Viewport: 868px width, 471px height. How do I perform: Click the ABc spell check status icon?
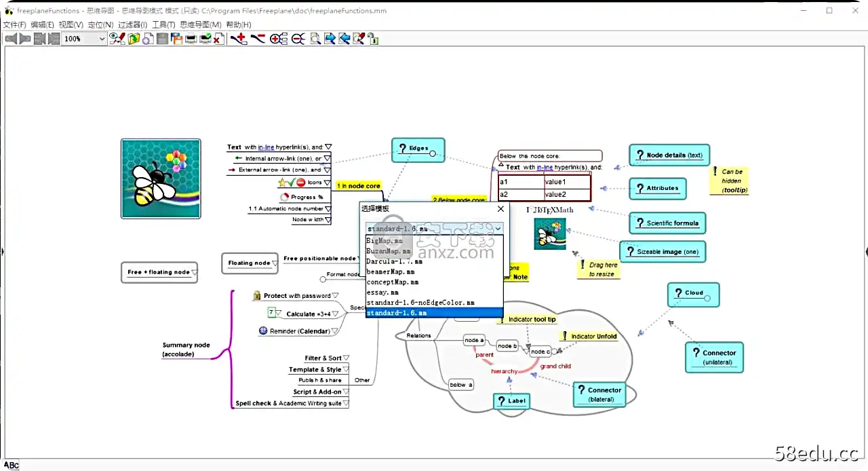[12, 465]
